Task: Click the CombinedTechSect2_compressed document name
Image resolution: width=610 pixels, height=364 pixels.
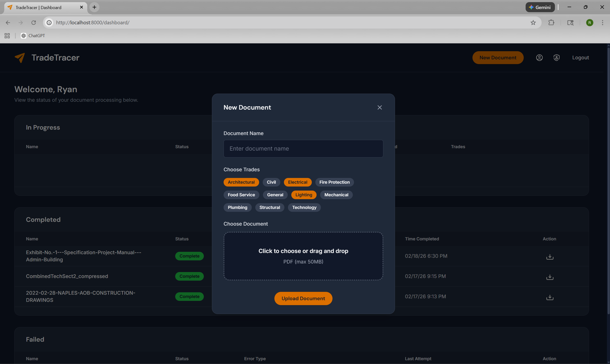Action: [67, 276]
